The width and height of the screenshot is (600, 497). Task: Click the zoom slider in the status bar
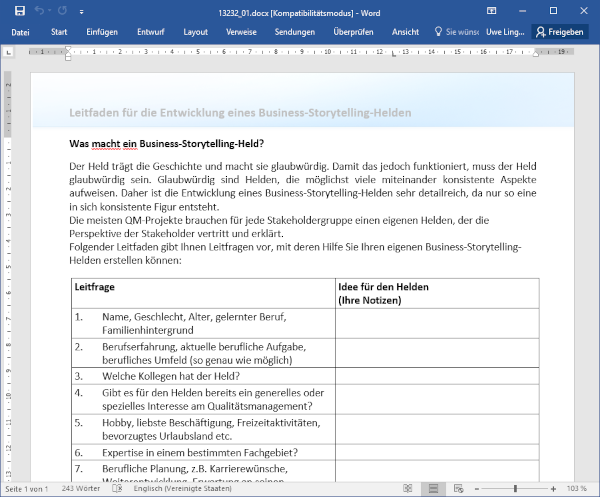[x=516, y=488]
